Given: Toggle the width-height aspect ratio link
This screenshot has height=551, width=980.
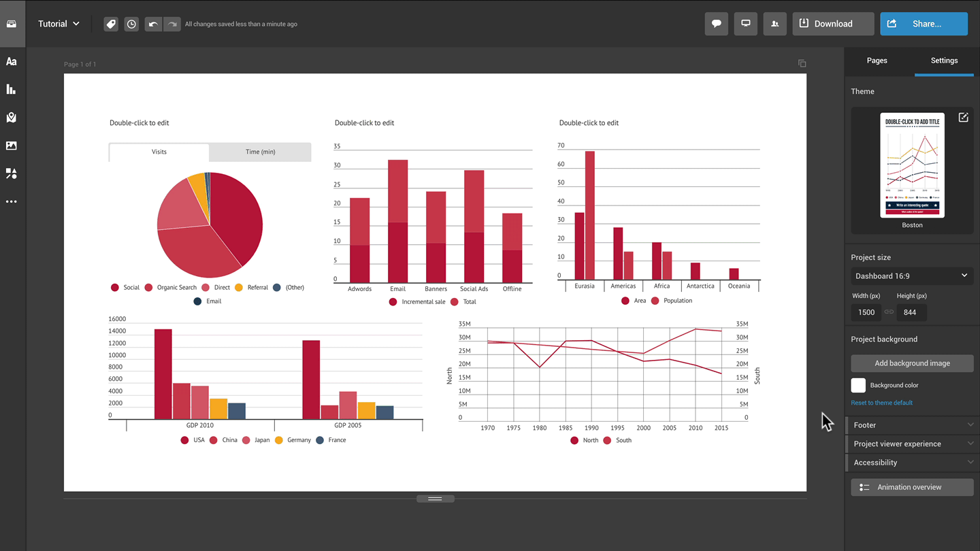Looking at the screenshot, I should [889, 312].
